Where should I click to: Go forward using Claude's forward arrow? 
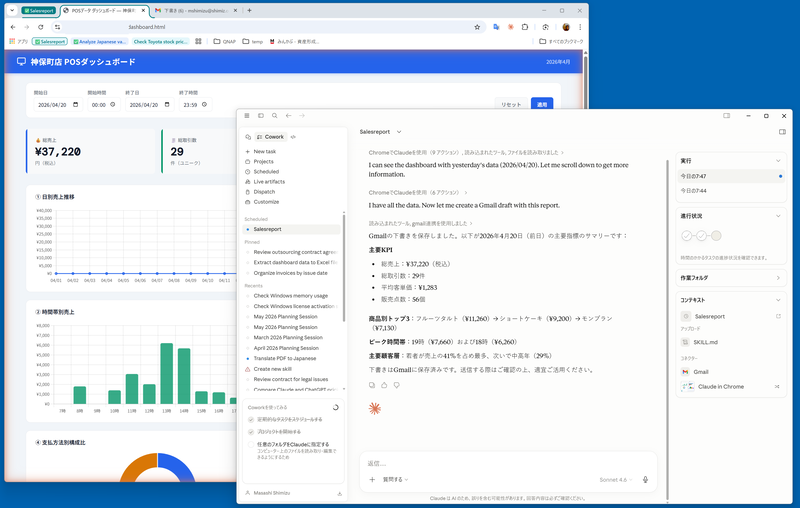click(302, 116)
